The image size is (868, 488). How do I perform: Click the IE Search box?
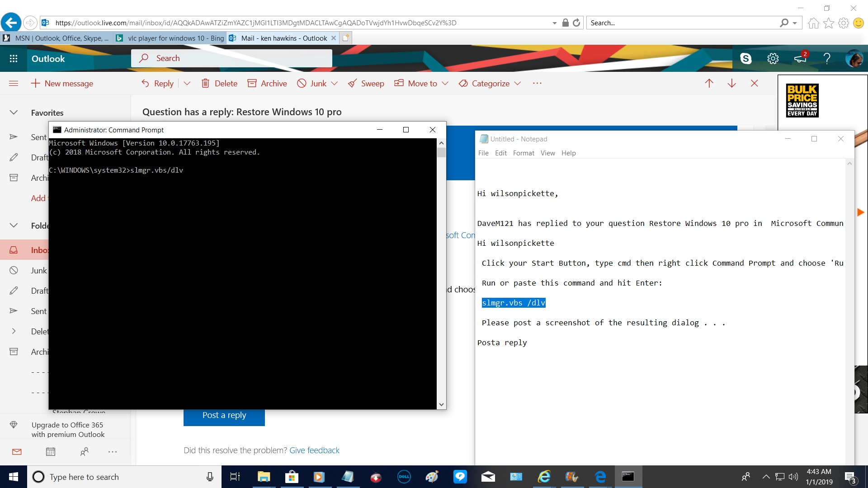(683, 23)
